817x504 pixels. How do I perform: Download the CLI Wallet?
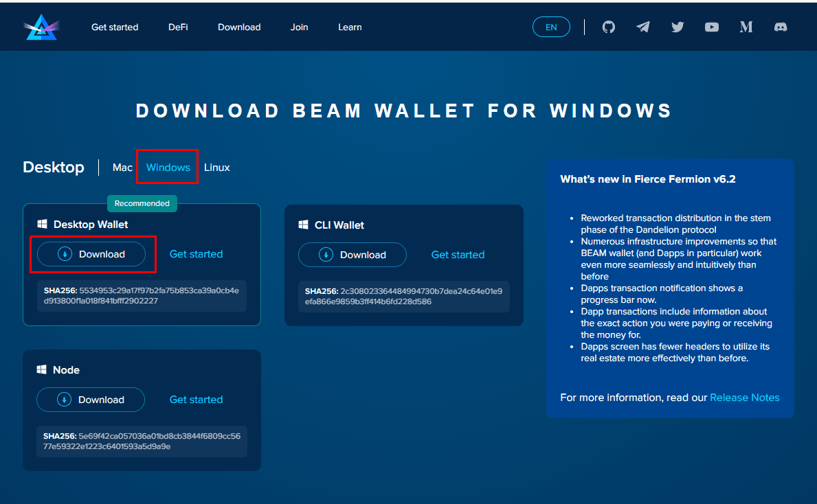352,255
